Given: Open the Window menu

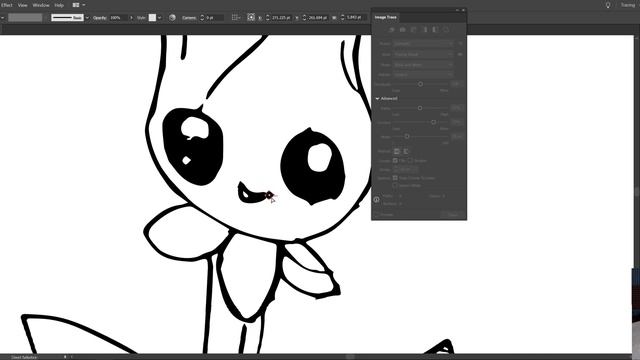Looking at the screenshot, I should click(x=40, y=5).
